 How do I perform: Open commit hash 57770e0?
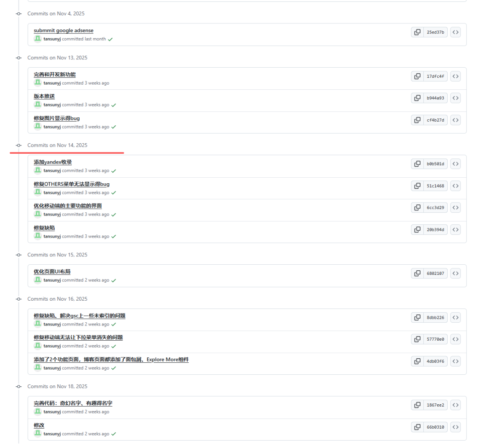435,339
